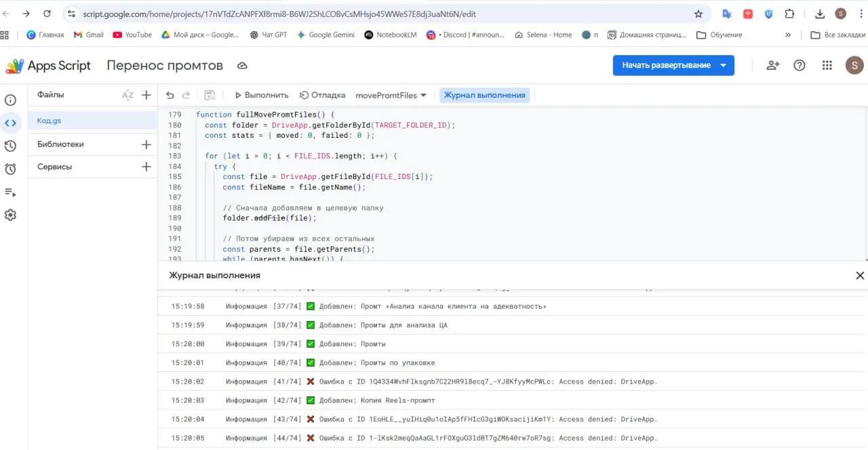This screenshot has width=868, height=450.
Task: Sort files alphabetically with AZ icon
Action: (127, 95)
